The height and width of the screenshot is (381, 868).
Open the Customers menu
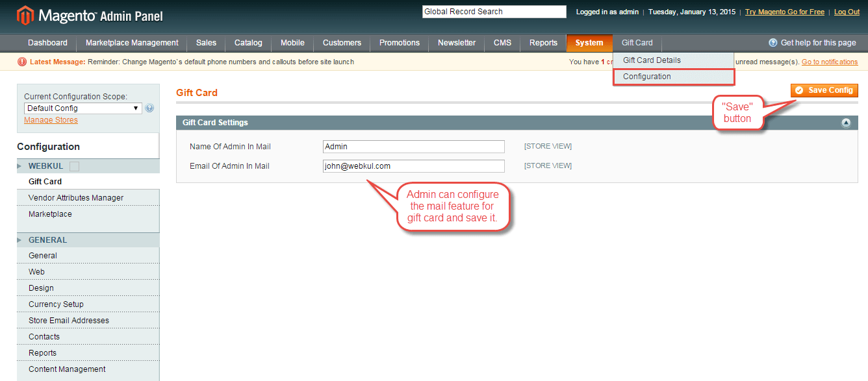click(342, 43)
